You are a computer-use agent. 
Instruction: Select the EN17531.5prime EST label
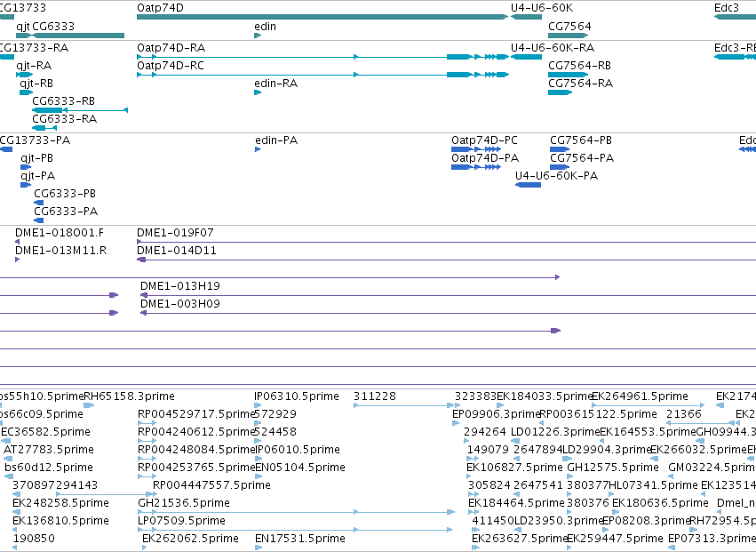point(300,539)
